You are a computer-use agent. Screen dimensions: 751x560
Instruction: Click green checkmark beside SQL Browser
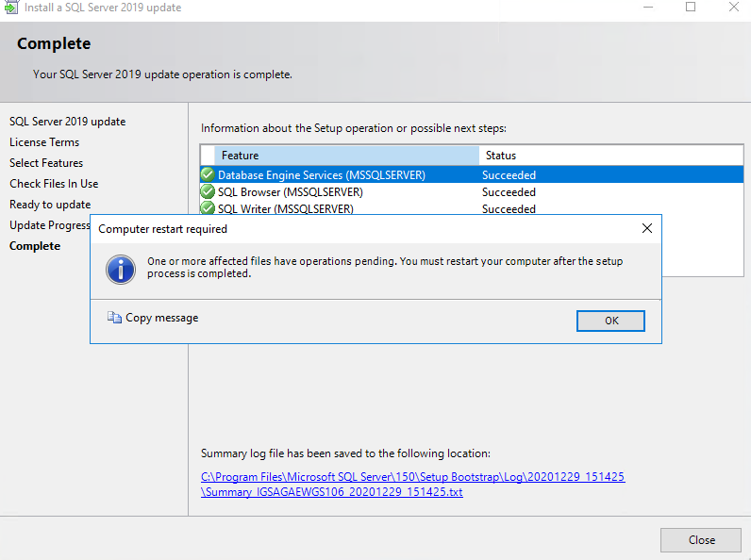coord(208,192)
